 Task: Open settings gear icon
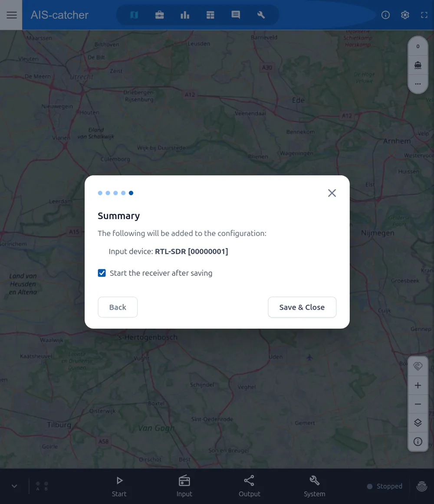pos(405,15)
